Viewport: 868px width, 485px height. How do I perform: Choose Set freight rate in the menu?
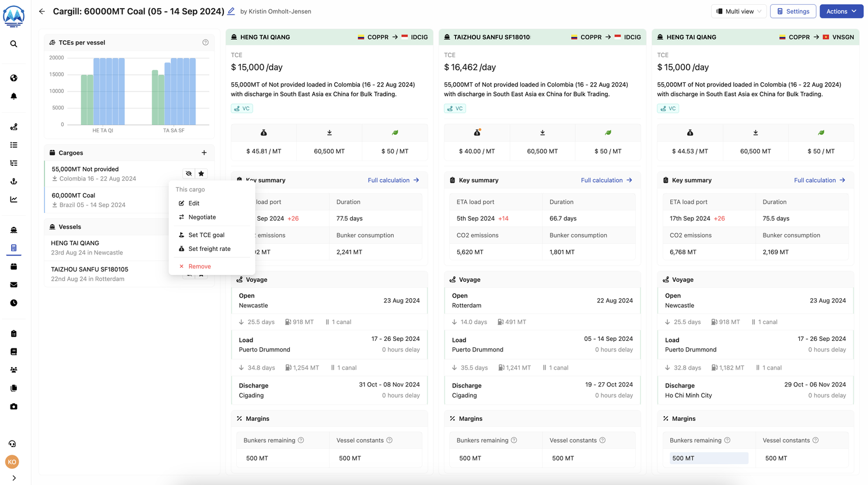[209, 249]
